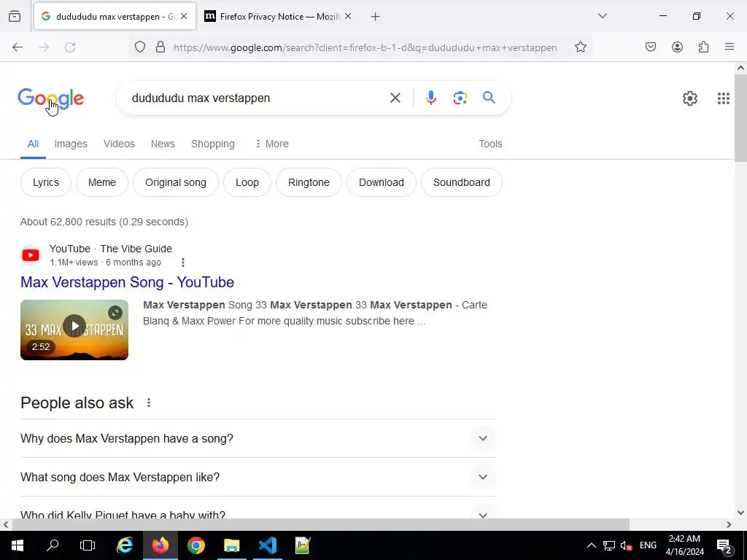Click the YouTube favicon of result
747x560 pixels.
(x=31, y=255)
